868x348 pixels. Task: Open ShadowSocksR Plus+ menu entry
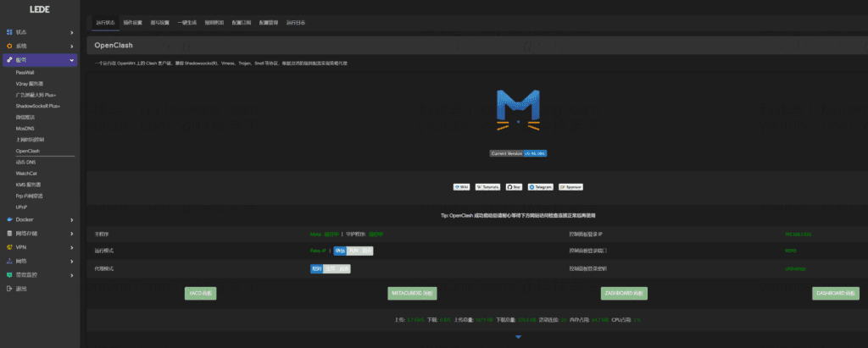coord(37,106)
